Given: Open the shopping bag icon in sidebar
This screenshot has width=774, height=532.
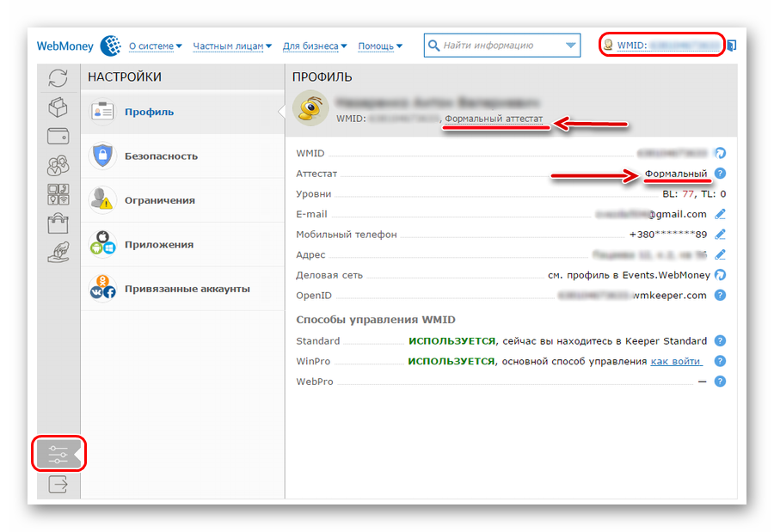Looking at the screenshot, I should (58, 223).
